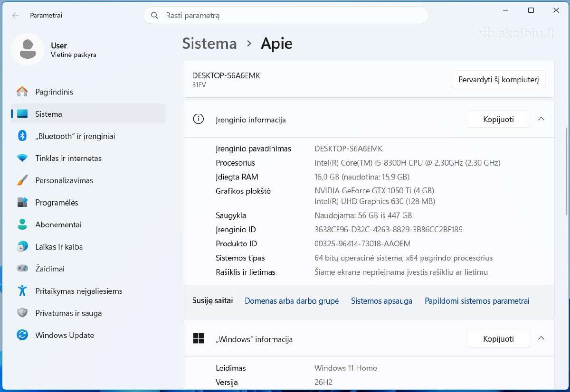Click the accessibility figure icon
The image size is (570, 392).
[22, 290]
